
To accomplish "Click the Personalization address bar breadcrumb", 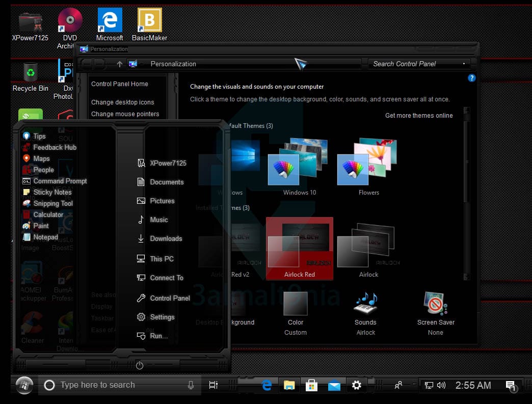I will click(x=173, y=64).
